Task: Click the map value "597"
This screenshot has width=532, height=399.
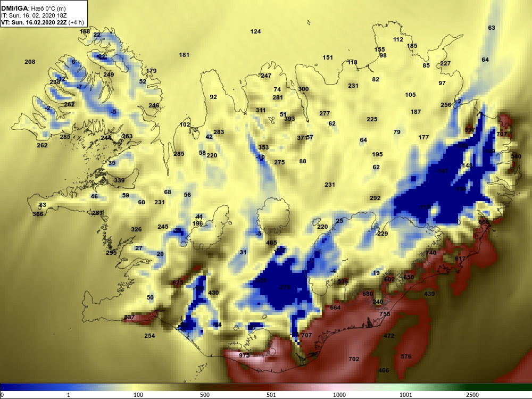Action: [x=470, y=130]
